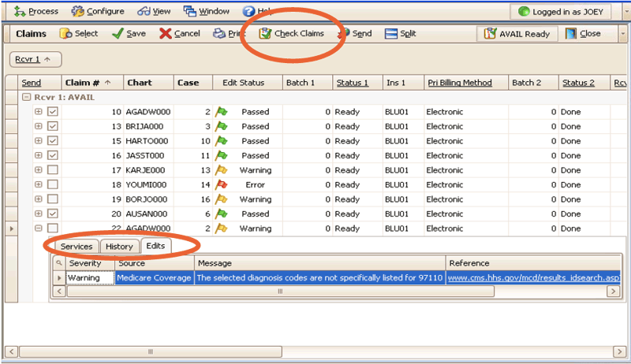The image size is (631, 364).
Task: Check Send for claim 17
Action: click(x=53, y=170)
